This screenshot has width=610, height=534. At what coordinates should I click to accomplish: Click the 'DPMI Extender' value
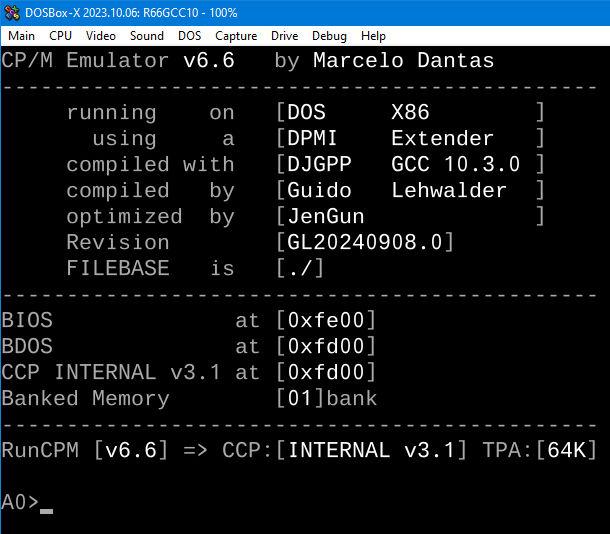(390, 138)
